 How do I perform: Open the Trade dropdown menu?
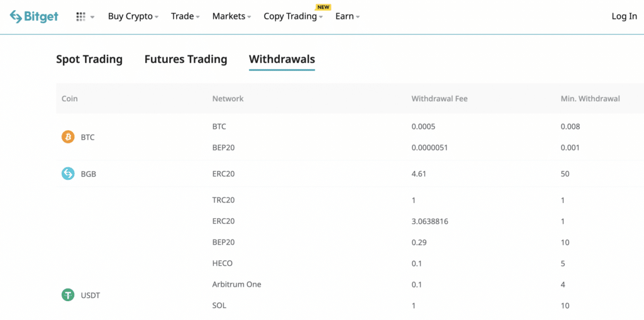click(x=185, y=16)
